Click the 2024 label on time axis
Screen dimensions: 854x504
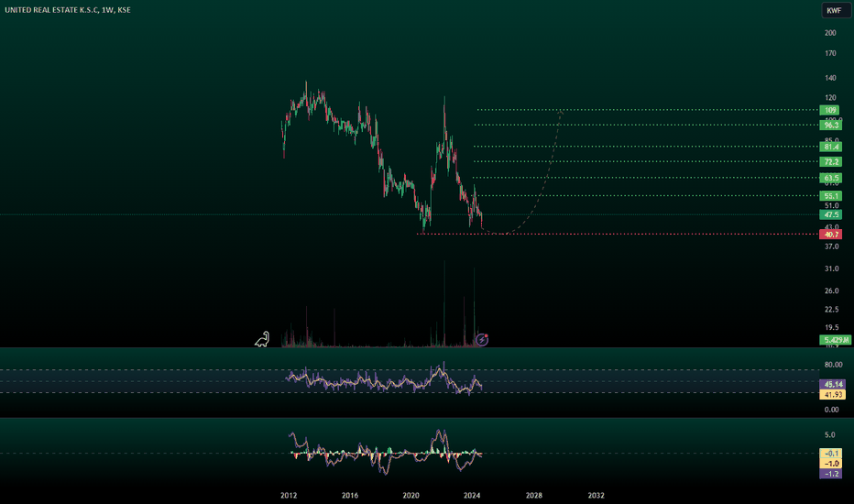coord(472,495)
